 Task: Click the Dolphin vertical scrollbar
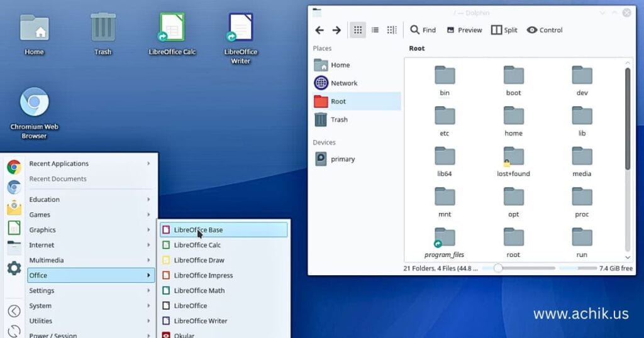point(628,119)
